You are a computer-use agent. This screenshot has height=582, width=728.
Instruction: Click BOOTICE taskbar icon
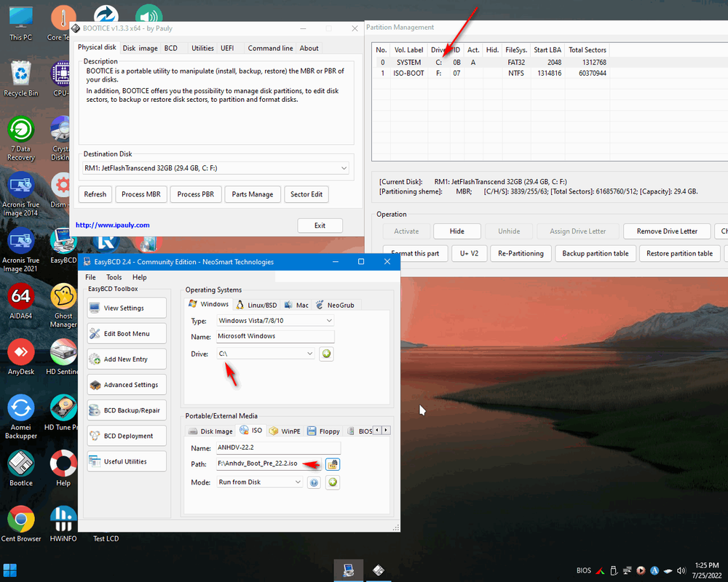tap(379, 570)
